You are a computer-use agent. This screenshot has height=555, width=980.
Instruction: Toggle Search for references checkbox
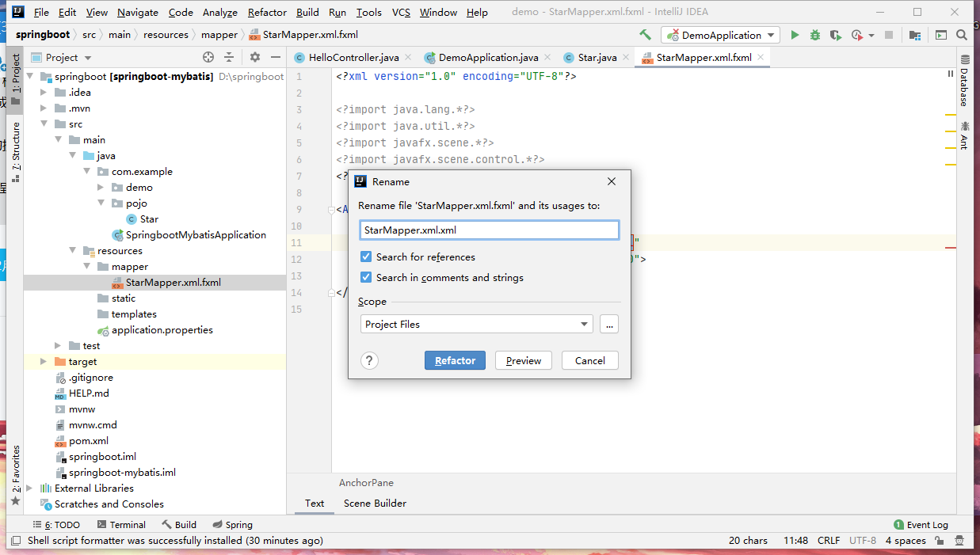[x=366, y=257]
